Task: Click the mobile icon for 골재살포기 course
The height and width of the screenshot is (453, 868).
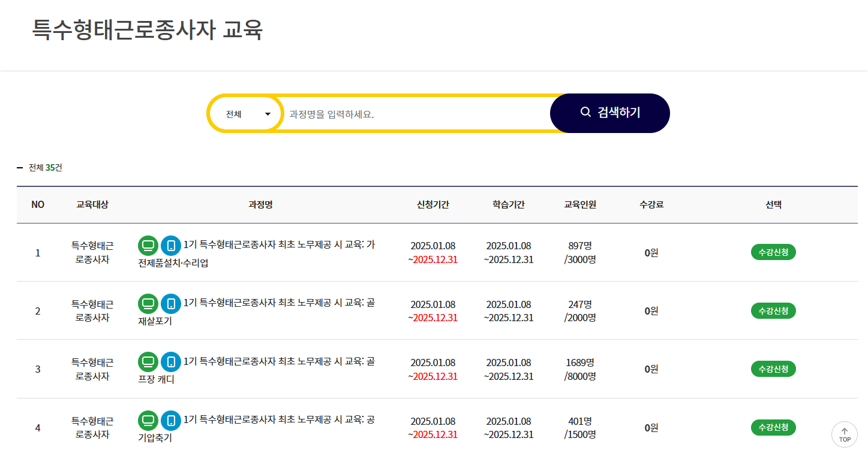Action: click(171, 304)
